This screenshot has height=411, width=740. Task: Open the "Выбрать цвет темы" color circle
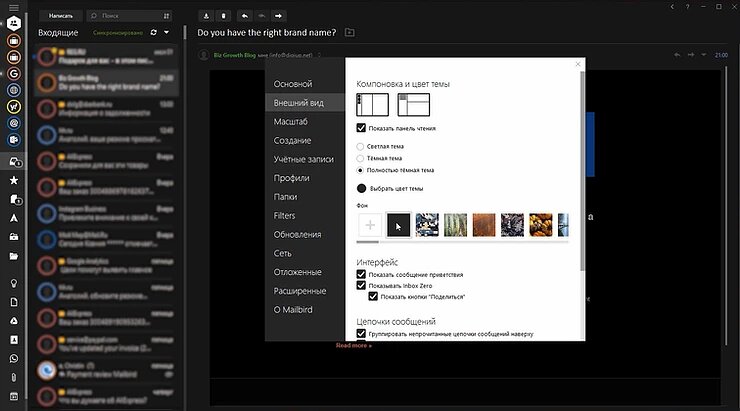[362, 188]
